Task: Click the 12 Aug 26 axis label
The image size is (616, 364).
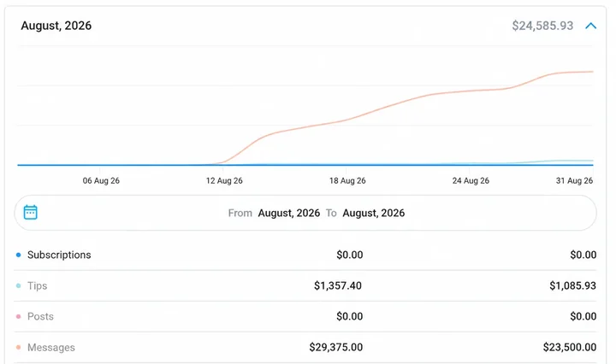Action: tap(224, 181)
